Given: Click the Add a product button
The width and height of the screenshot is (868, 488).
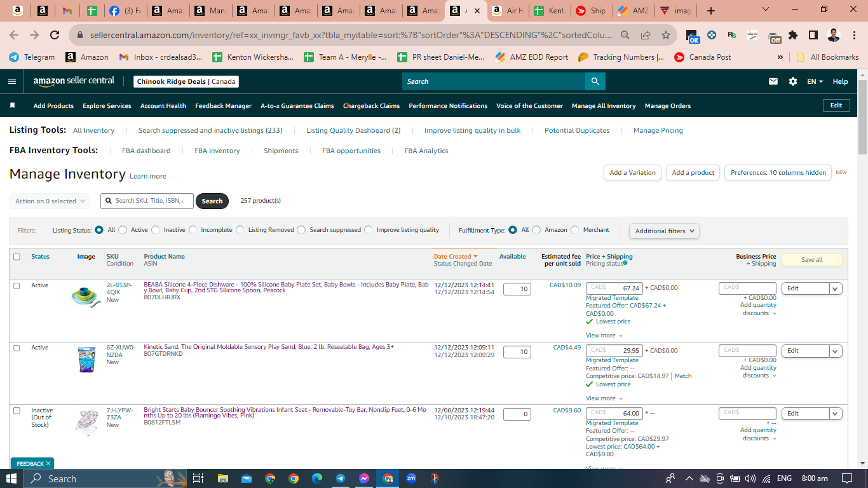Looking at the screenshot, I should click(693, 173).
